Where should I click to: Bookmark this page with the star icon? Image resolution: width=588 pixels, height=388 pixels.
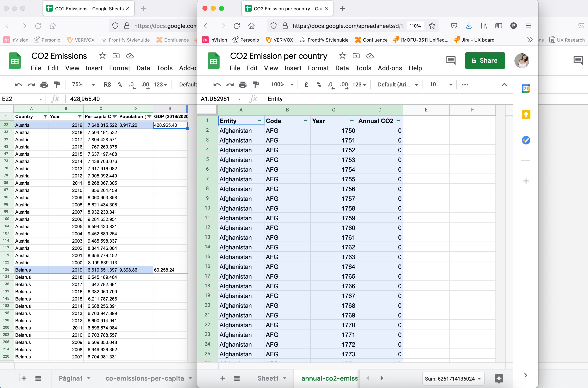coord(432,25)
